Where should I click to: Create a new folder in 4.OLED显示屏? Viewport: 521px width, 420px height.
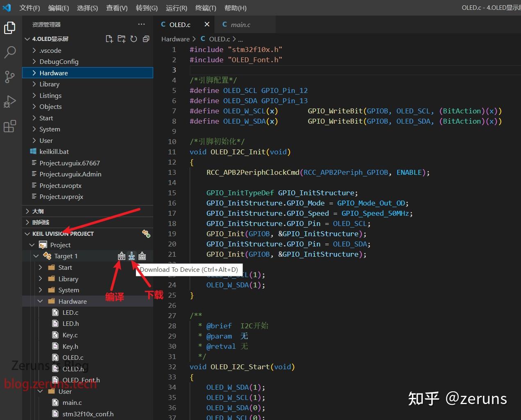point(122,39)
